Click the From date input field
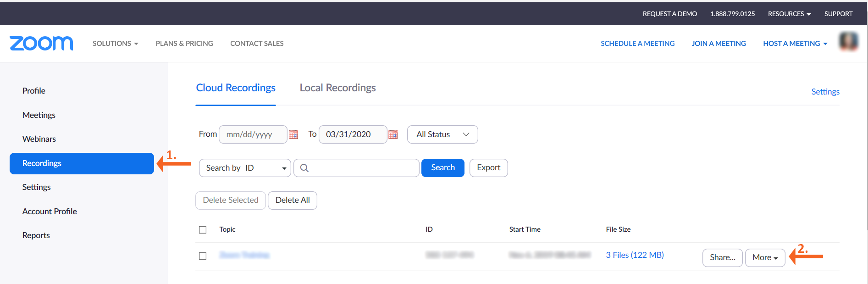The image size is (868, 284). 253,134
